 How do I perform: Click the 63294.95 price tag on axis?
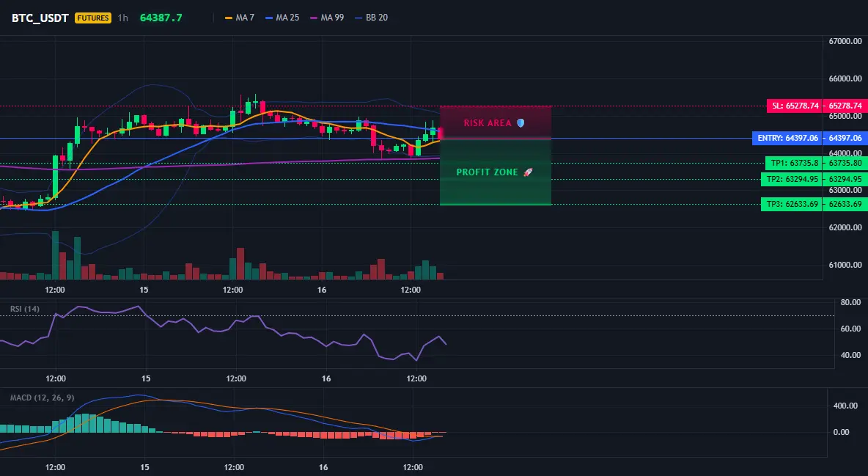(845, 179)
